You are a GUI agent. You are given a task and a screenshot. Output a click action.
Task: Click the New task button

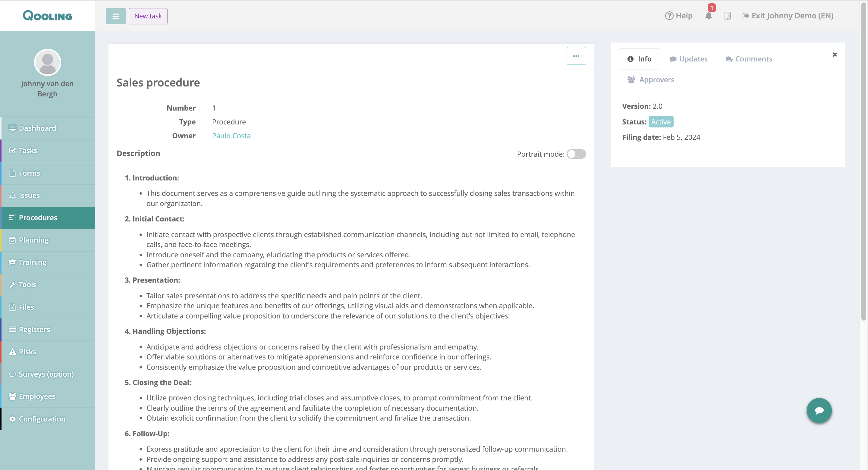click(x=148, y=16)
